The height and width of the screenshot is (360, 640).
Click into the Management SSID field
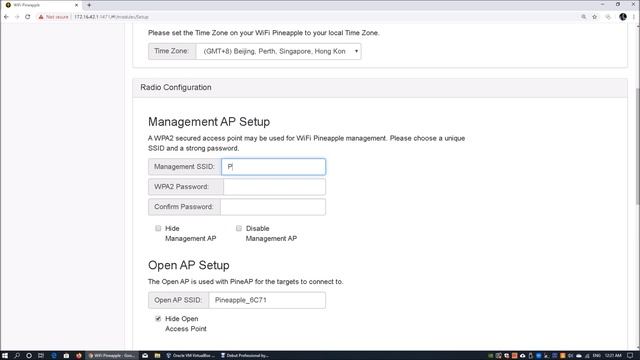(x=273, y=167)
